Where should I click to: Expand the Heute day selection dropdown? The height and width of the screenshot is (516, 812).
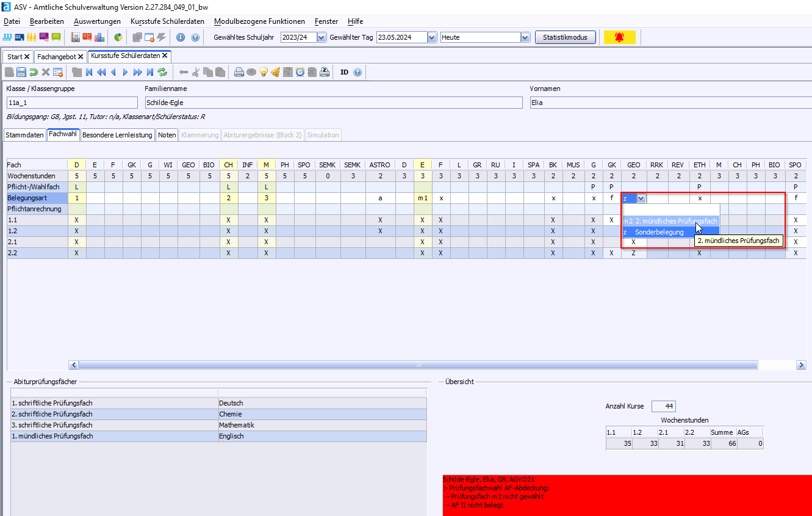tap(525, 37)
